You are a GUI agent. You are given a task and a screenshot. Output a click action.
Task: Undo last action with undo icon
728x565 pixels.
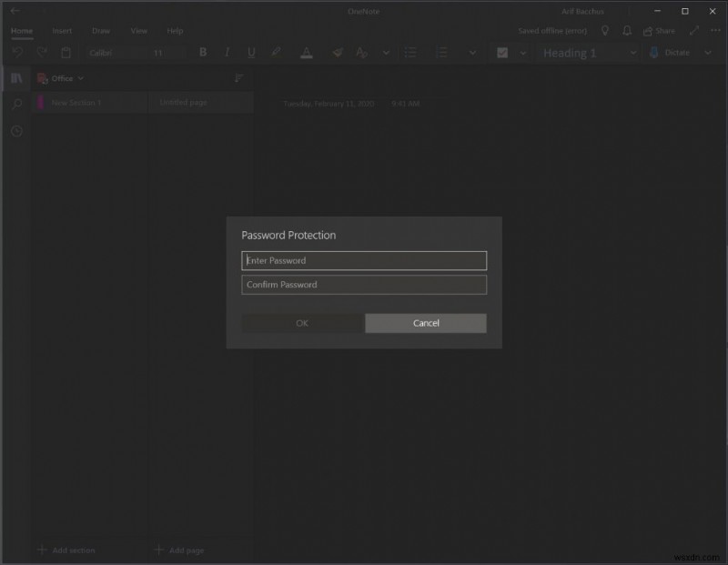(17, 52)
